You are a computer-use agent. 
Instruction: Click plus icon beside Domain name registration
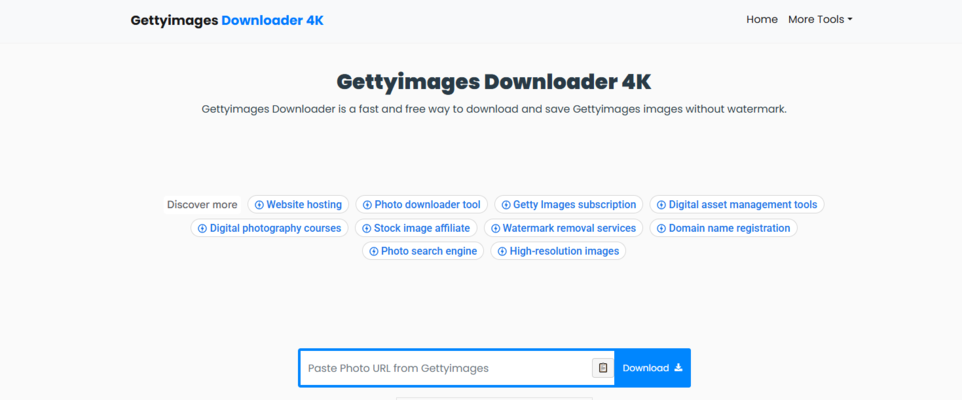coord(661,229)
